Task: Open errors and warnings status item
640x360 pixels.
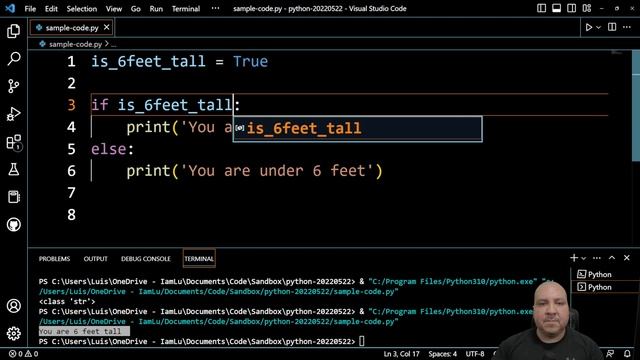Action: click(23, 354)
